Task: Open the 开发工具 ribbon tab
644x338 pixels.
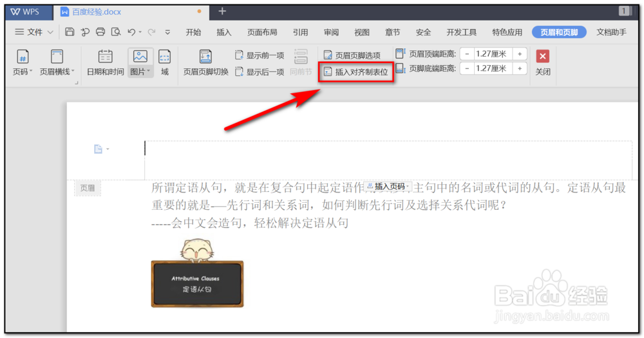Action: 462,32
